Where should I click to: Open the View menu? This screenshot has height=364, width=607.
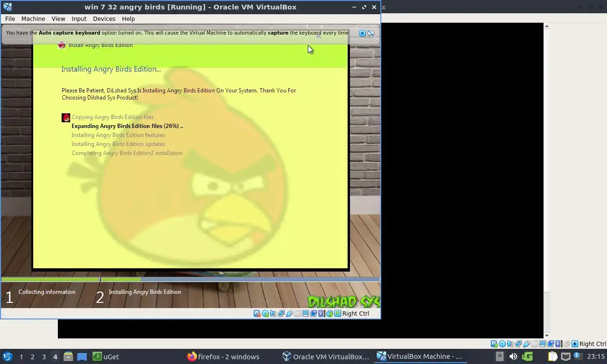(58, 18)
